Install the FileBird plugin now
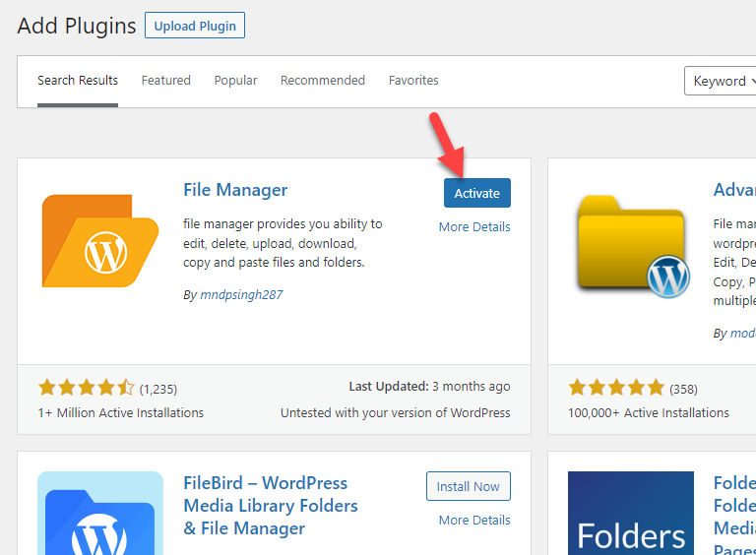This screenshot has width=756, height=555. coord(469,486)
